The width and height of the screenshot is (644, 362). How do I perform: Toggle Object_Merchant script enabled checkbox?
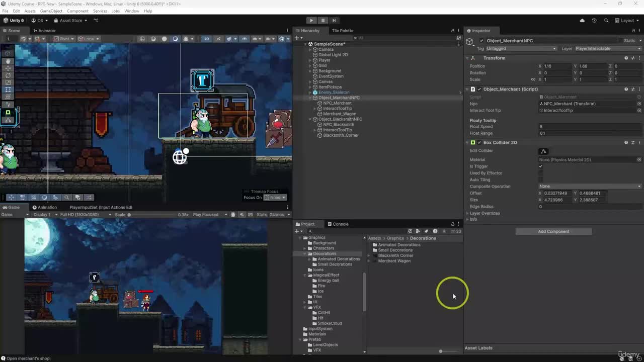pos(479,89)
